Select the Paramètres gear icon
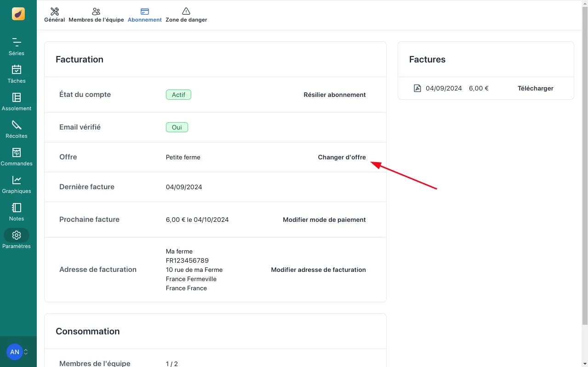Image resolution: width=588 pixels, height=367 pixels. coord(17,236)
